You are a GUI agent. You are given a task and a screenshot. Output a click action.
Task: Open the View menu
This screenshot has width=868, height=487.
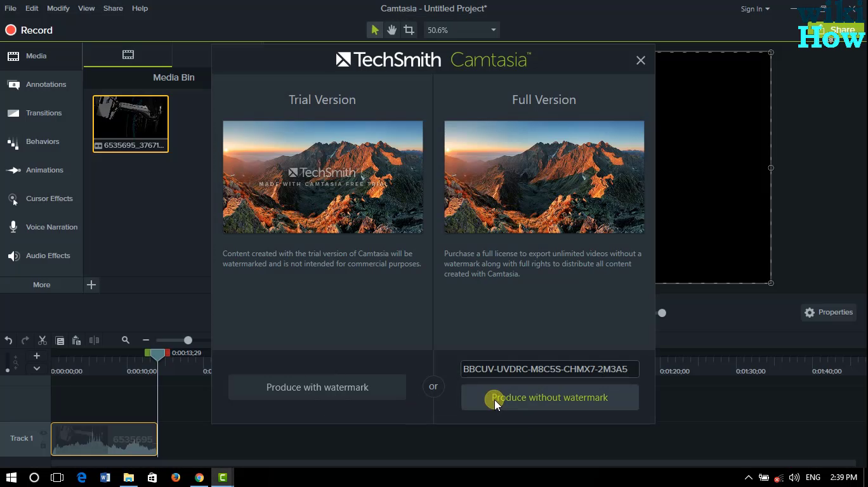coord(86,8)
